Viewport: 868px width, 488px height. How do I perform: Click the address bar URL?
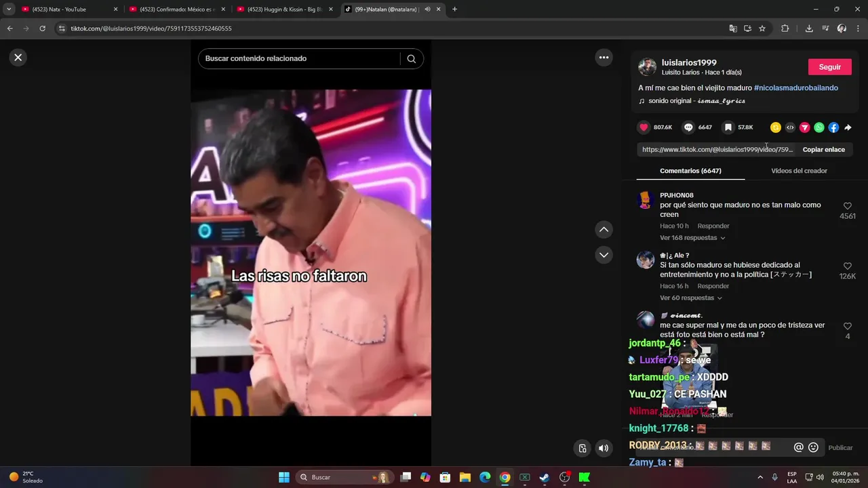point(151,28)
